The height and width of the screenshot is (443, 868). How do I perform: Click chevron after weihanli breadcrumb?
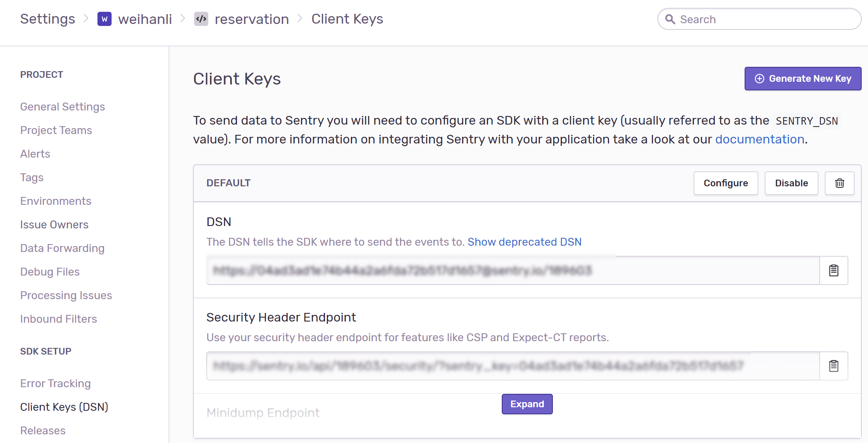183,18
